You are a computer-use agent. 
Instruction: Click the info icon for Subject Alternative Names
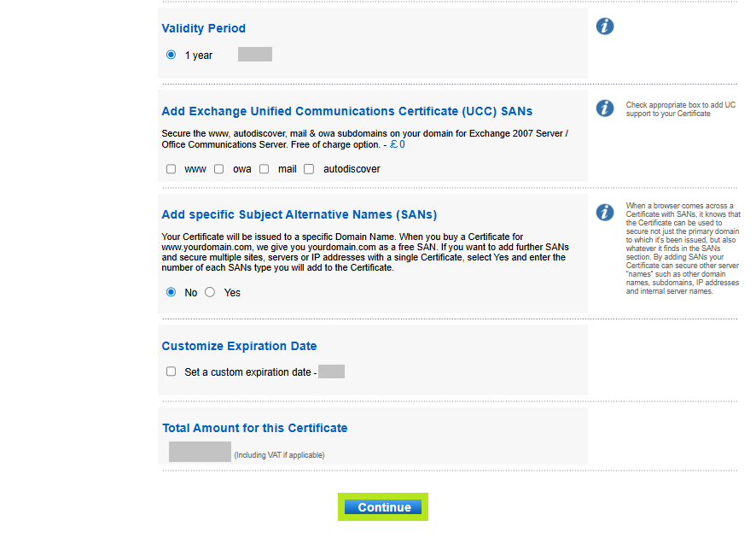pyautogui.click(x=605, y=212)
